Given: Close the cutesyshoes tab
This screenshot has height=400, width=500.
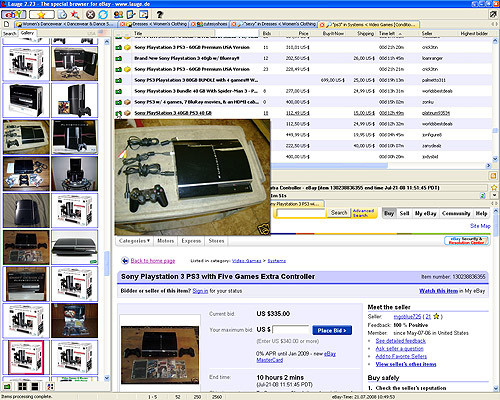Looking at the screenshot, I should (x=194, y=24).
